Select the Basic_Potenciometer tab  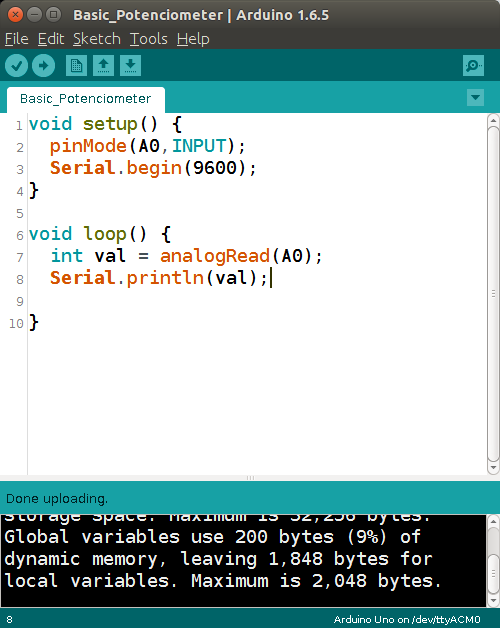(x=85, y=99)
